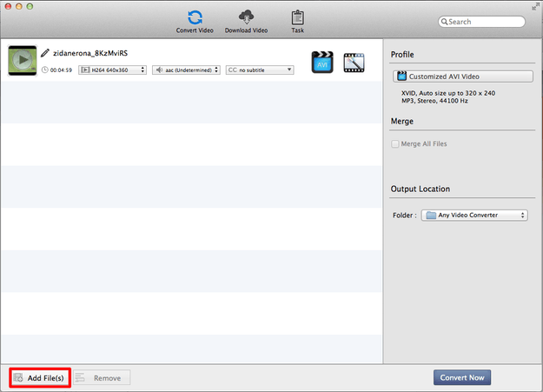Select the zidanerona_8KzMviRS file name
The image size is (543, 392).
pos(90,53)
